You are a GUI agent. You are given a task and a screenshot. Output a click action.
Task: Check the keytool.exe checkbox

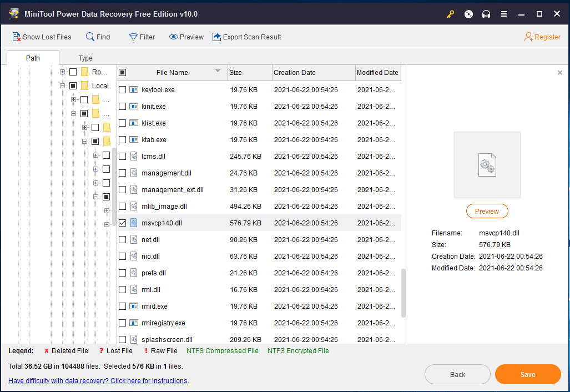point(123,89)
